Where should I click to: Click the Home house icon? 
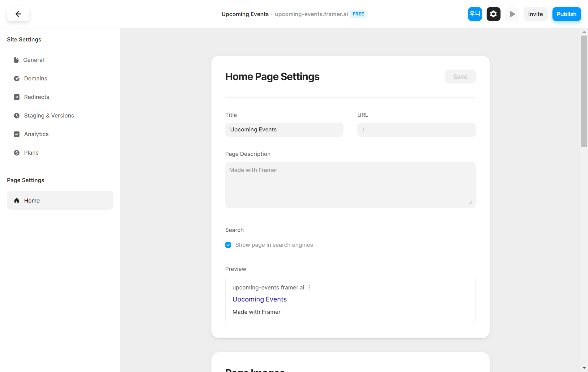tap(17, 200)
